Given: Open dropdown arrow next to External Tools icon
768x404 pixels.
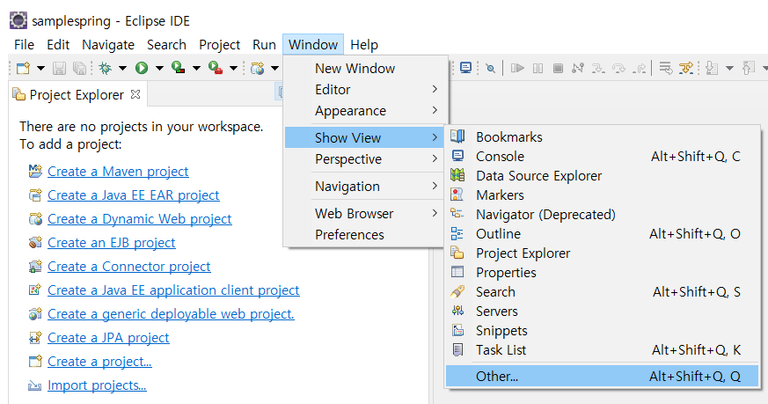Looking at the screenshot, I should pos(234,68).
